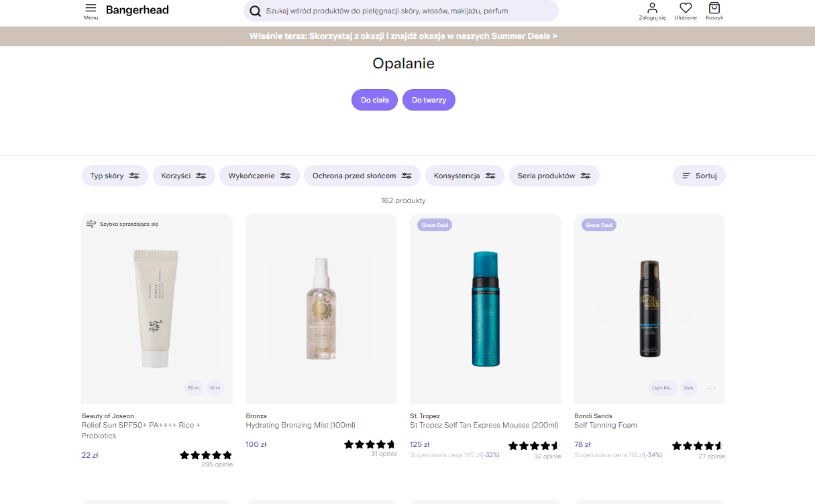Viewport: 815px width, 504px height.
Task: Select the 10 ml size option
Action: (215, 388)
